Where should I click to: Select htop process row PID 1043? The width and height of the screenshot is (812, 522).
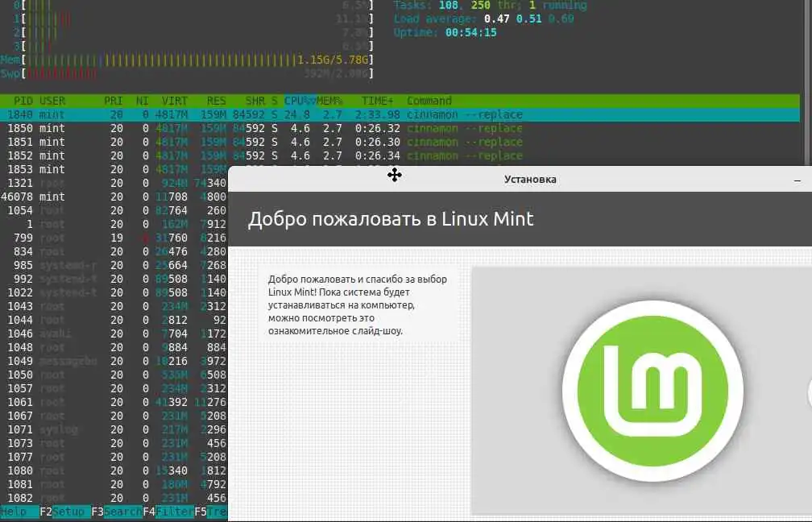pyautogui.click(x=114, y=306)
